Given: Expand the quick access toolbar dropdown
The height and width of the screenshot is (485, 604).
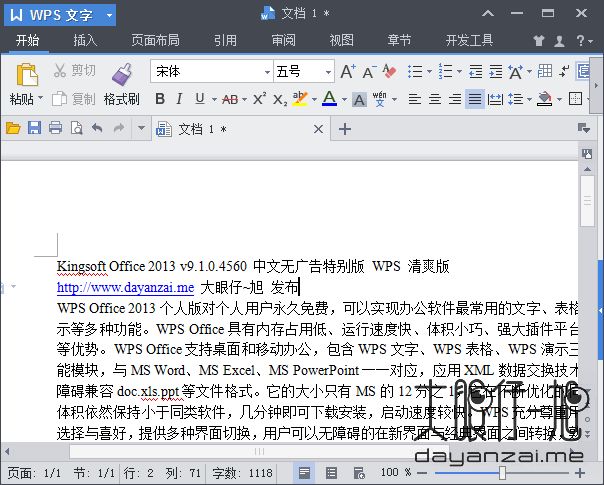Looking at the screenshot, I should (x=141, y=128).
